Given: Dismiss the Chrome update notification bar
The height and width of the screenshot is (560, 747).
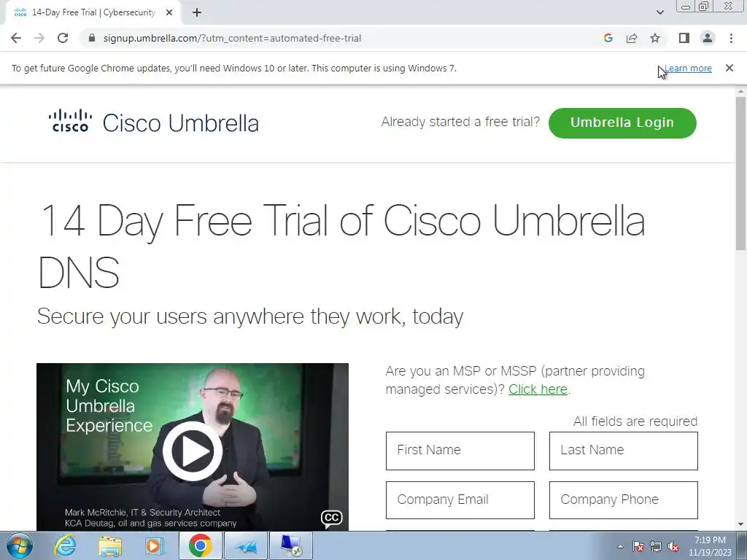Looking at the screenshot, I should point(729,68).
